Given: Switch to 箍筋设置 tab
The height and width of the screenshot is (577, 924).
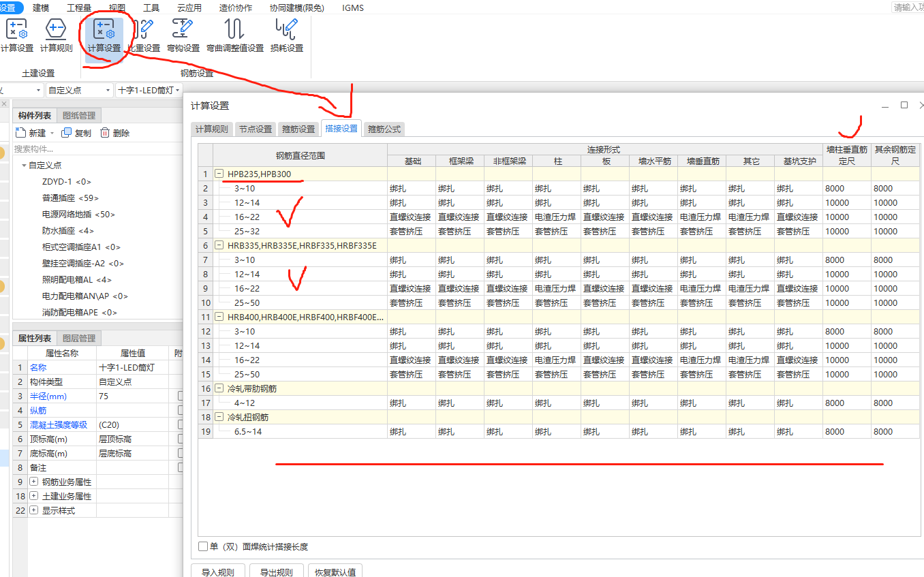Looking at the screenshot, I should (x=298, y=129).
